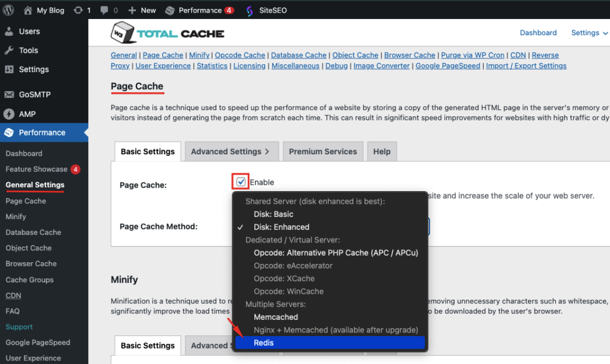This screenshot has width=610, height=364.
Task: Open Support in sidebar submenu
Action: tap(19, 326)
